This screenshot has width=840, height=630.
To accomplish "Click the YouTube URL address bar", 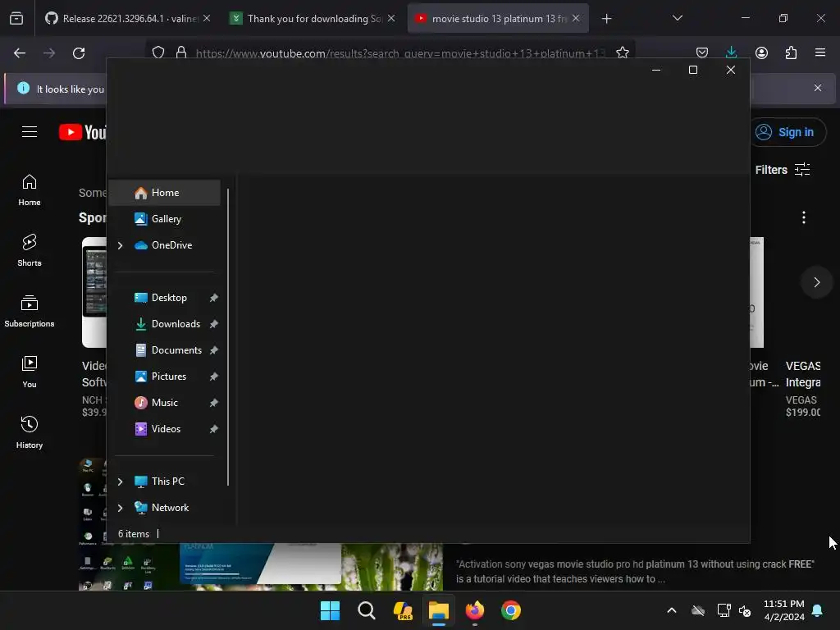I will tap(400, 53).
